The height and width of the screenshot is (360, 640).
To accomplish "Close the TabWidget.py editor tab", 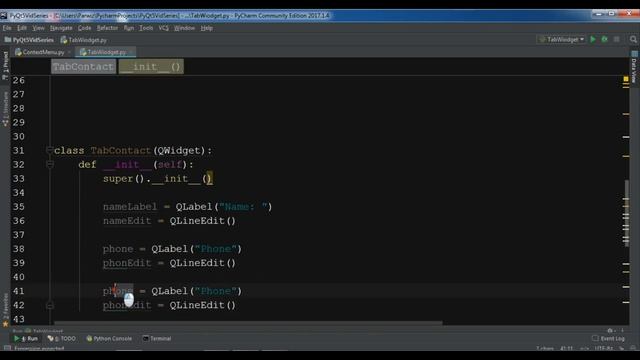I will click(131, 52).
